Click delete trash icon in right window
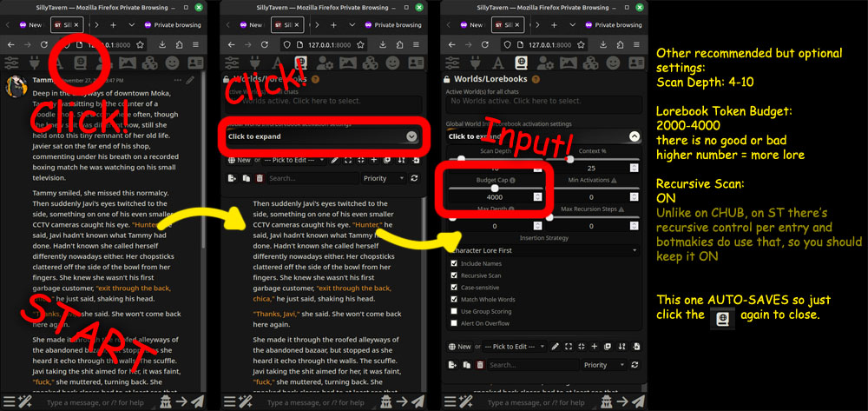The width and height of the screenshot is (868, 411). [x=480, y=365]
